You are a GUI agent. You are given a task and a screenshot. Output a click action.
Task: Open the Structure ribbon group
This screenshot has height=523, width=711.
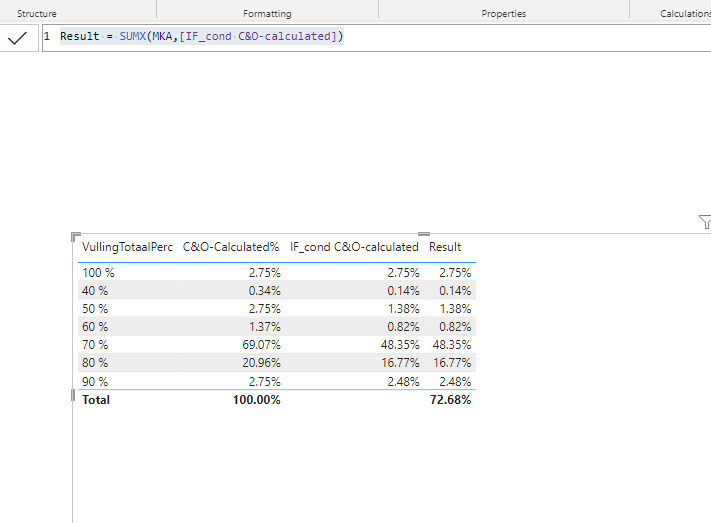[37, 14]
